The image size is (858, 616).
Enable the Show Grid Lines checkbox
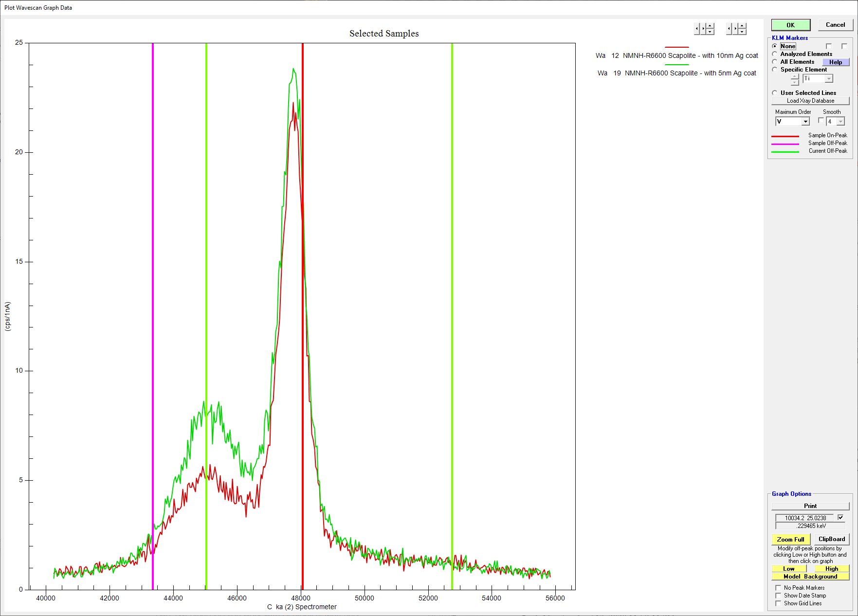(x=778, y=603)
